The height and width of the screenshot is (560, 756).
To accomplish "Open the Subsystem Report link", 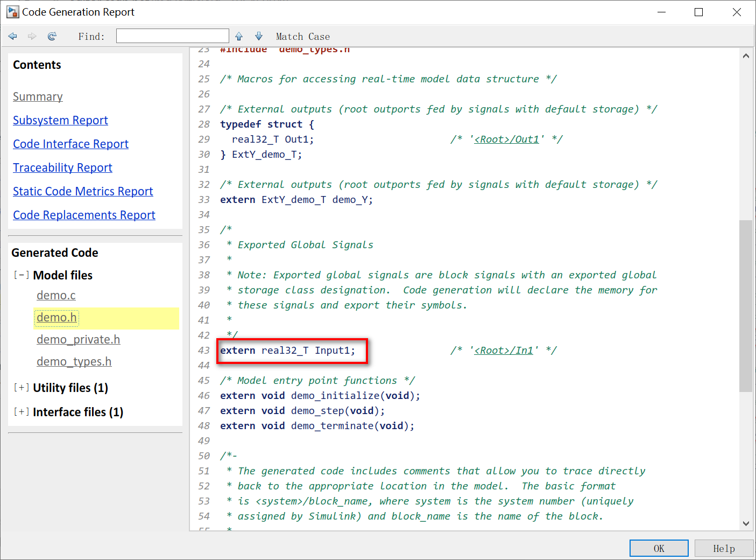I will pyautogui.click(x=60, y=120).
